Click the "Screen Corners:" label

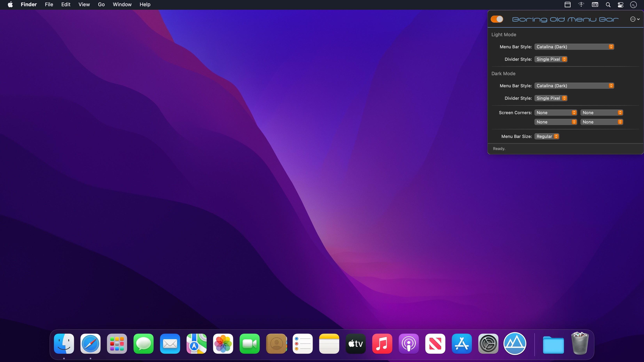(515, 113)
